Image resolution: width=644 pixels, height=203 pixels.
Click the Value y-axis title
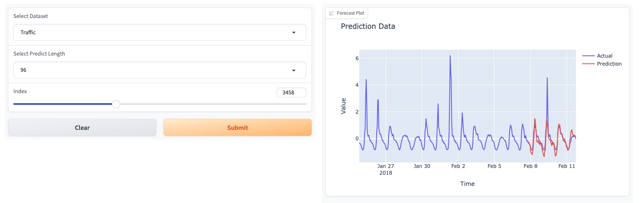(x=344, y=106)
